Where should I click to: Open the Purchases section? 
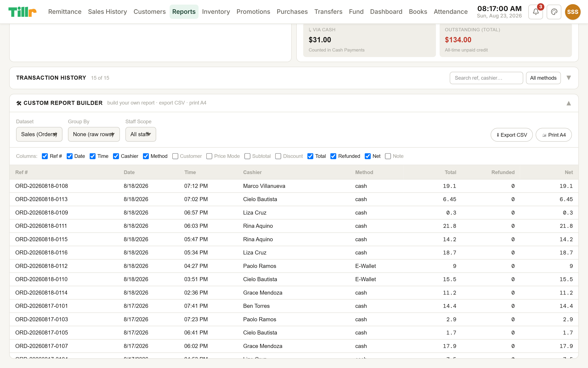[292, 12]
